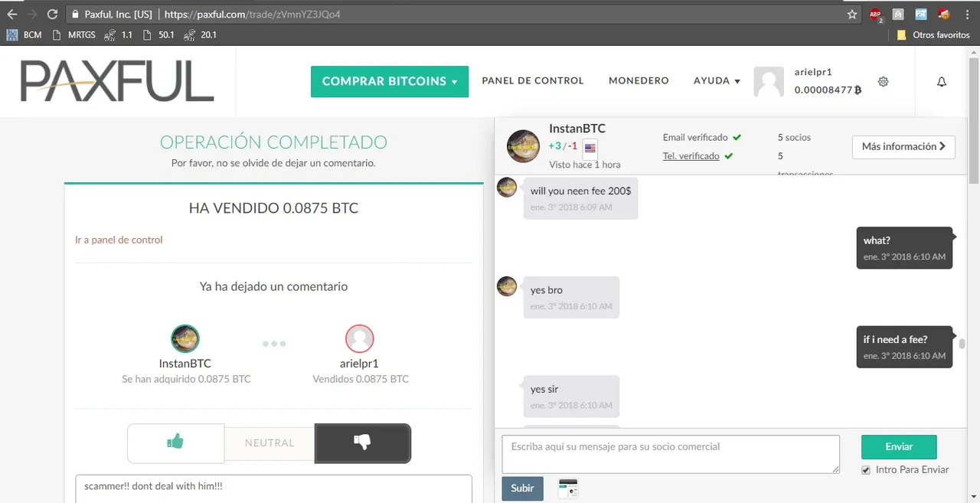Click InstanBTC avatar in chat header

point(523,146)
